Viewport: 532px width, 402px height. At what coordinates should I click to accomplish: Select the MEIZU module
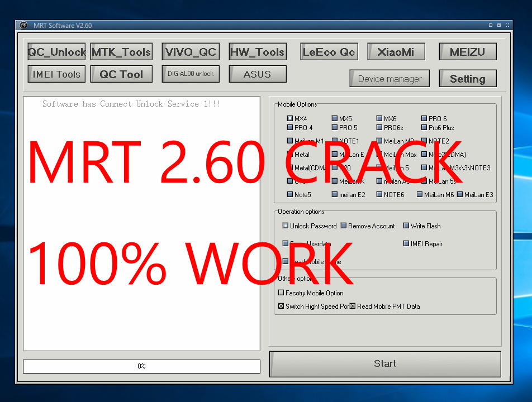468,52
